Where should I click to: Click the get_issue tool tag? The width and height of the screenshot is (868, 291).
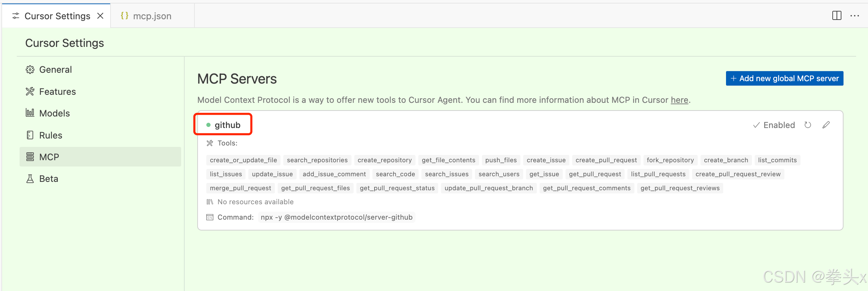[544, 174]
